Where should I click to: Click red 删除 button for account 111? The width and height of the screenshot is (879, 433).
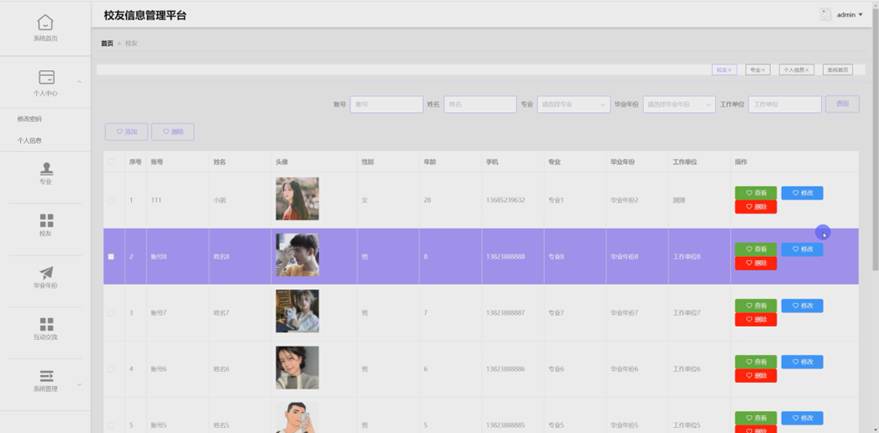756,207
